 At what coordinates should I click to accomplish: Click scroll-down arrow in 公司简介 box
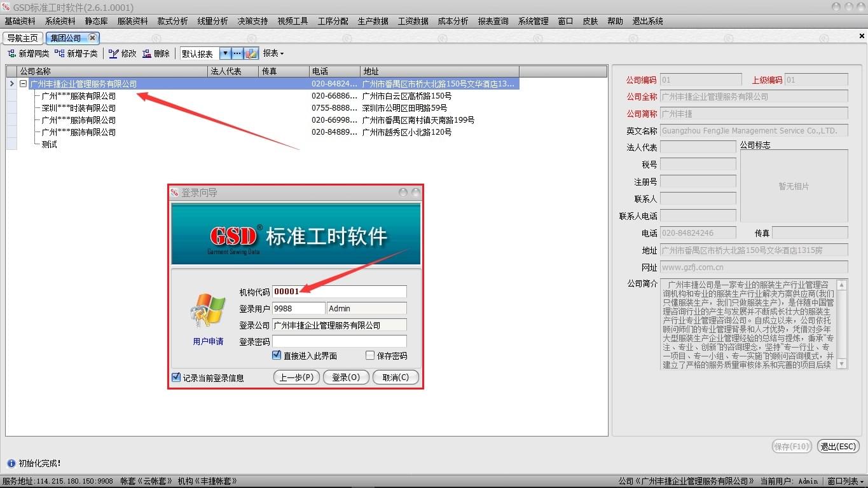click(x=842, y=364)
